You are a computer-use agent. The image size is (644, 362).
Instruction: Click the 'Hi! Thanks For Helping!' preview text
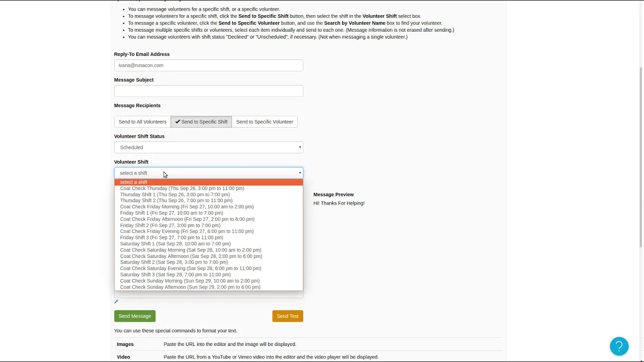pos(339,203)
